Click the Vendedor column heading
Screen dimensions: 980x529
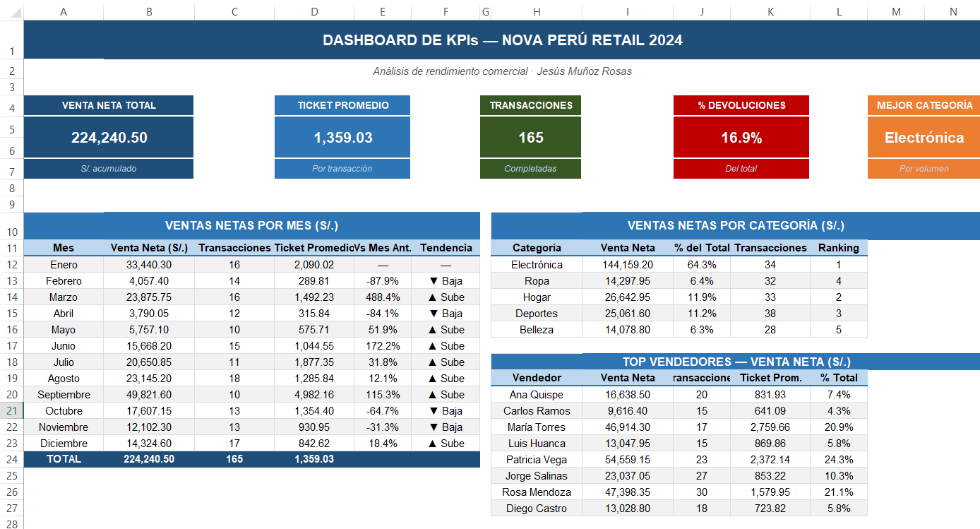pyautogui.click(x=537, y=378)
